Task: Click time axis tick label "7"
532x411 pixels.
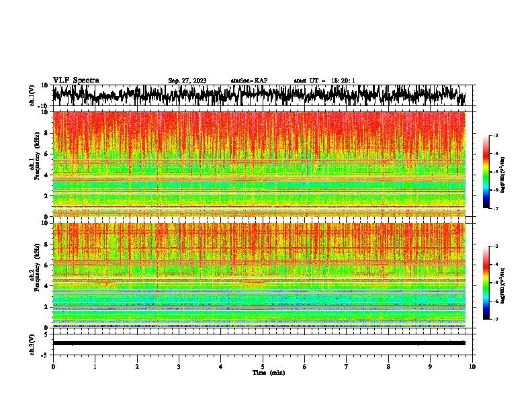Action: click(347, 367)
